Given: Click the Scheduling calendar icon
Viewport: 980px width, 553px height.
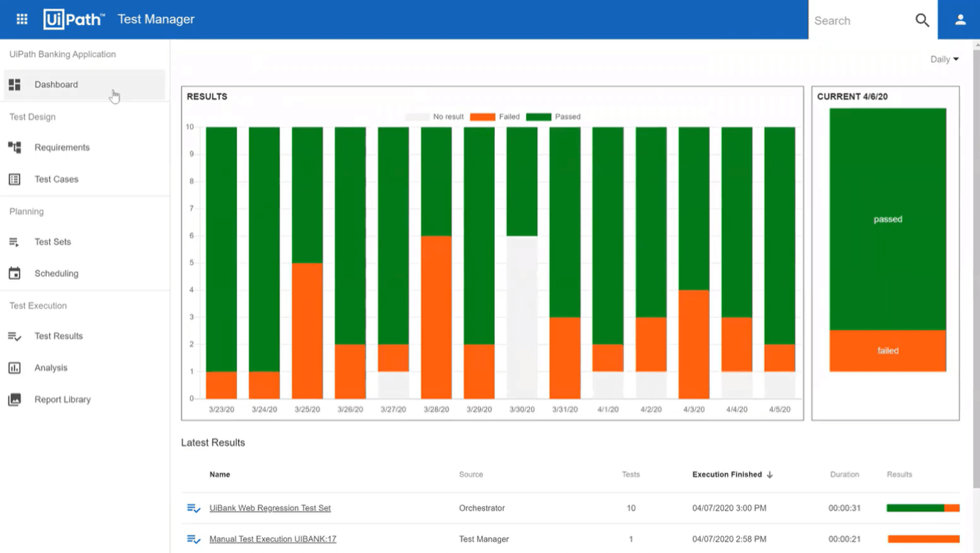Looking at the screenshot, I should pos(14,274).
